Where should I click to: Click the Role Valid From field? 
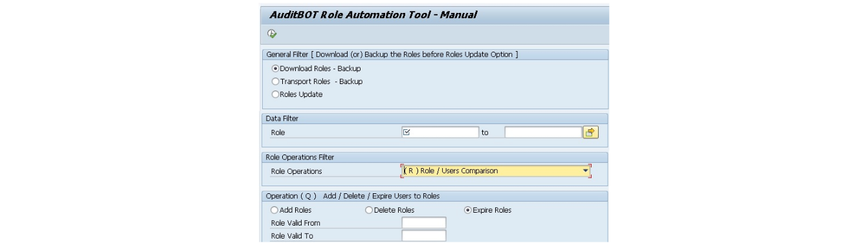tap(424, 223)
